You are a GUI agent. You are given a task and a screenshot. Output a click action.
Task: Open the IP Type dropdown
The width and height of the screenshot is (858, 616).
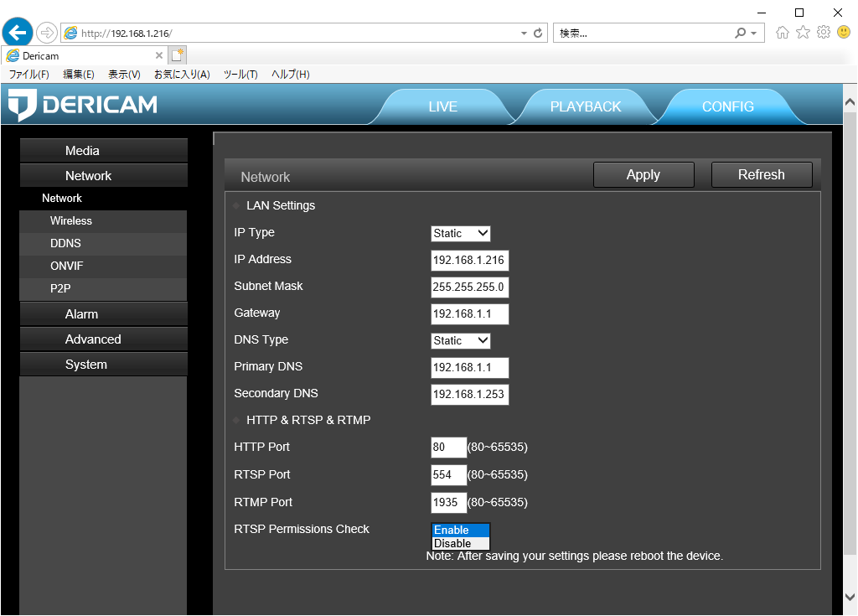click(x=461, y=233)
